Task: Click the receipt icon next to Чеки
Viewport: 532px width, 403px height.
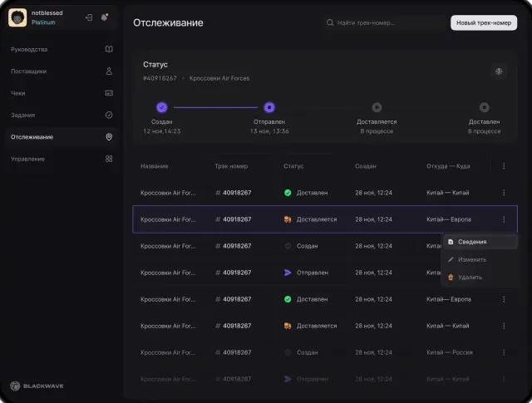Action: [x=109, y=93]
